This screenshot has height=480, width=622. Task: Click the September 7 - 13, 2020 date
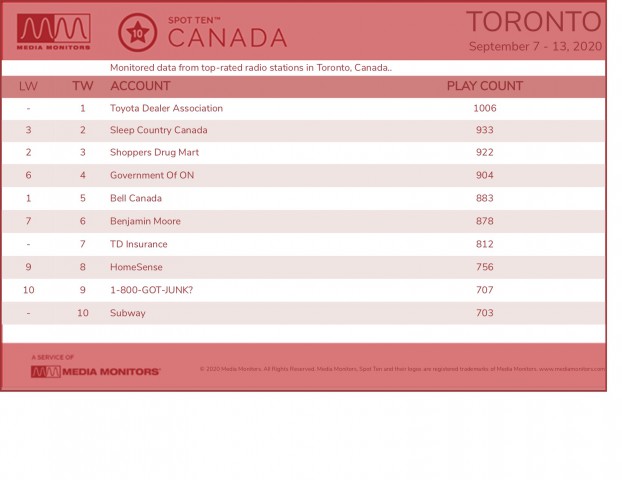pos(535,46)
